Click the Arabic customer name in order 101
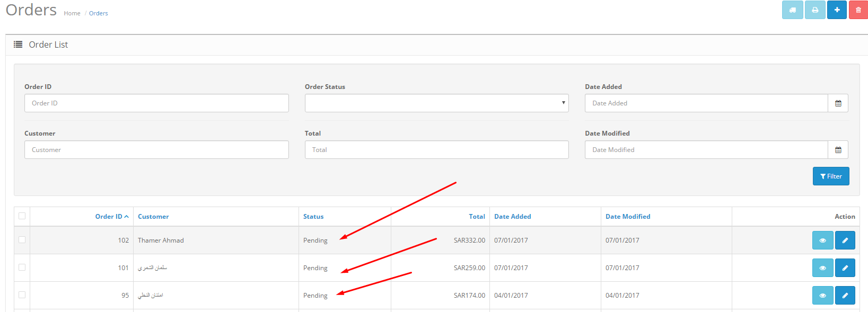Viewport: 868px width, 312px height. point(152,268)
